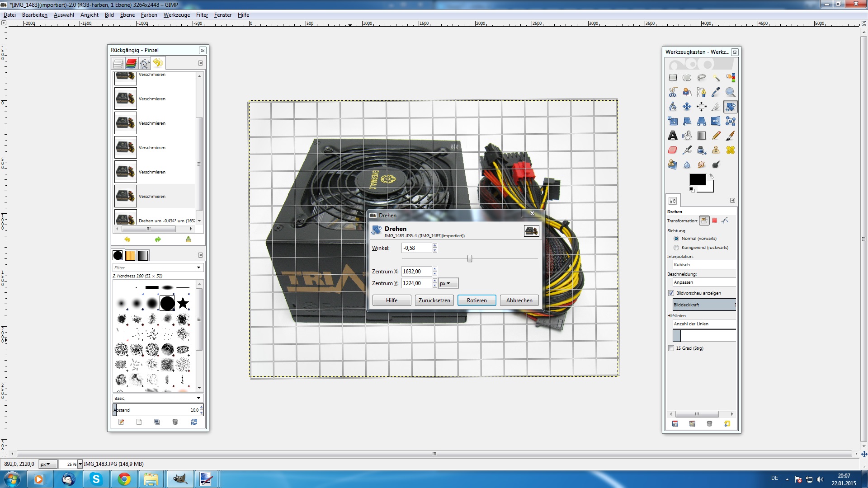Select the Paths pen tool
The image size is (868, 488).
(702, 92)
